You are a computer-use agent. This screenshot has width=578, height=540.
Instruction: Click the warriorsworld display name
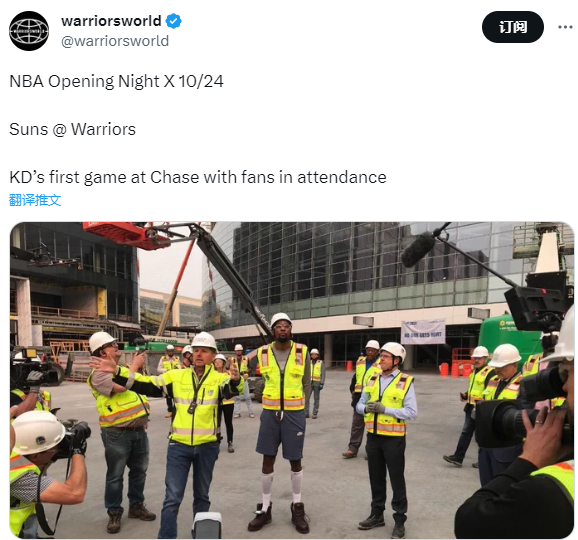[x=111, y=21]
